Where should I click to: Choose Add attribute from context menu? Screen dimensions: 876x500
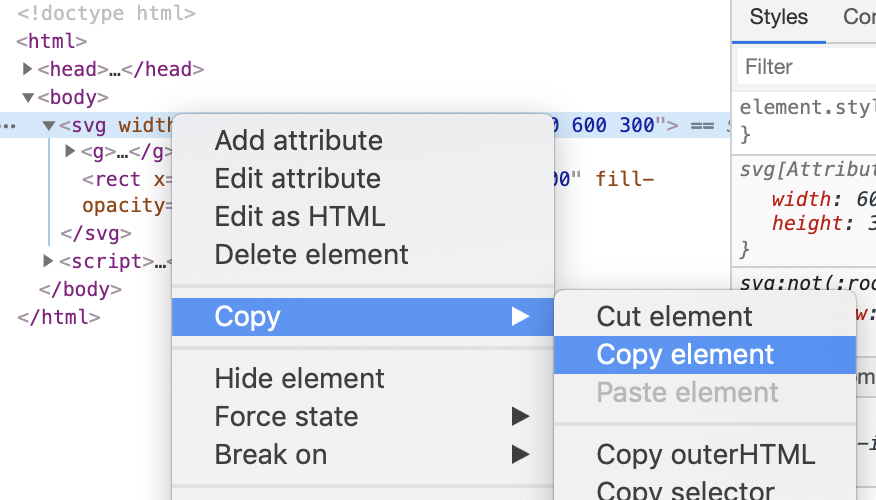click(298, 141)
